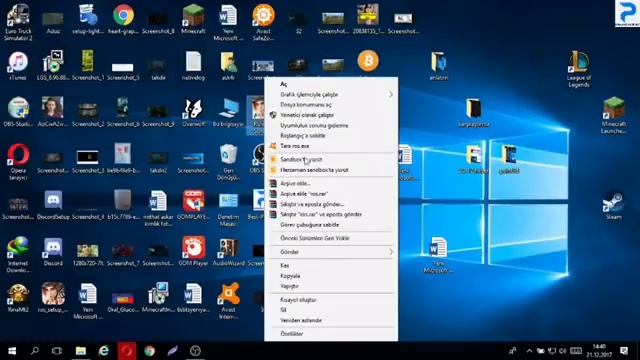The image size is (640, 360).
Task: Click the taskbar search magnifier
Action: pyautogui.click(x=35, y=351)
